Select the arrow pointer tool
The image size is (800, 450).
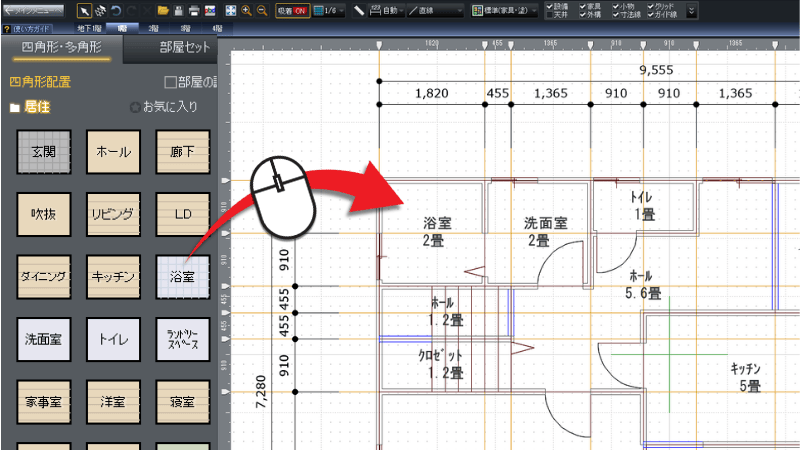tap(86, 10)
